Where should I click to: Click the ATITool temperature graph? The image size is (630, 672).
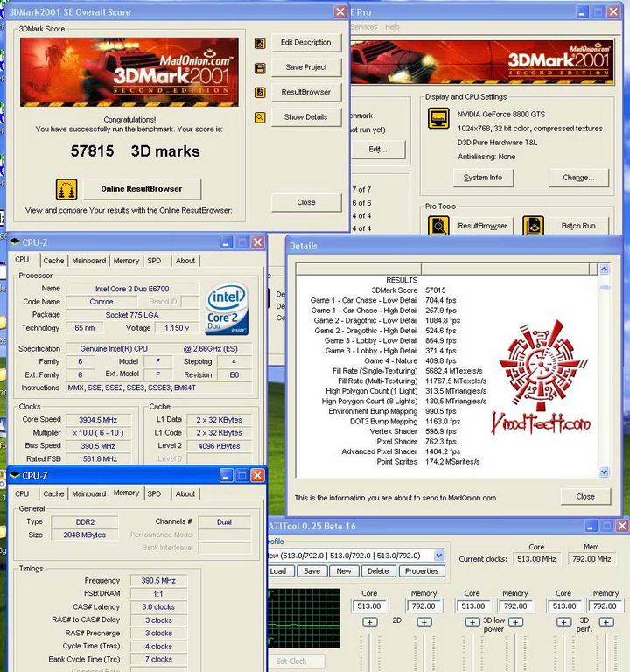pyautogui.click(x=304, y=618)
